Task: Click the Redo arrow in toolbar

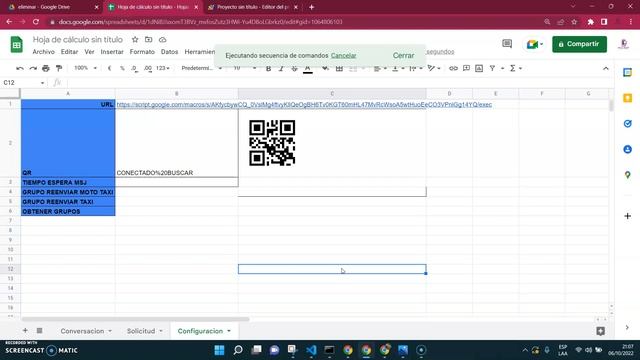Action: 33,68
